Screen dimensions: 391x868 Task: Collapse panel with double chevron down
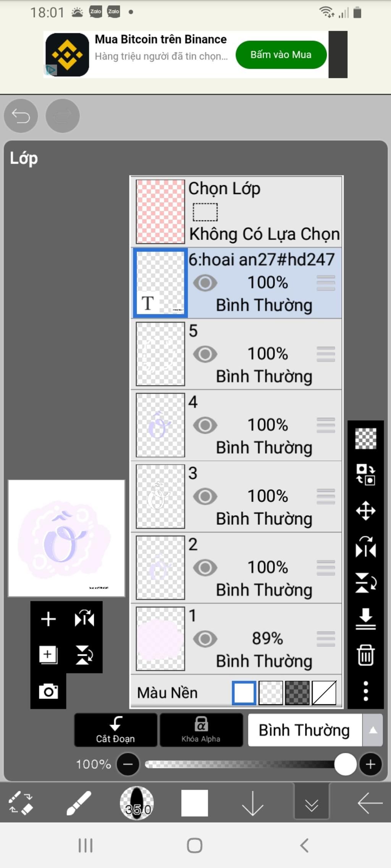tap(312, 803)
